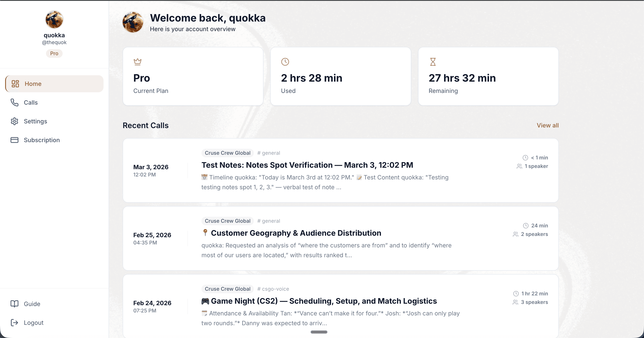Click the Settings gear icon
Viewport: 644px width, 338px height.
tap(15, 121)
